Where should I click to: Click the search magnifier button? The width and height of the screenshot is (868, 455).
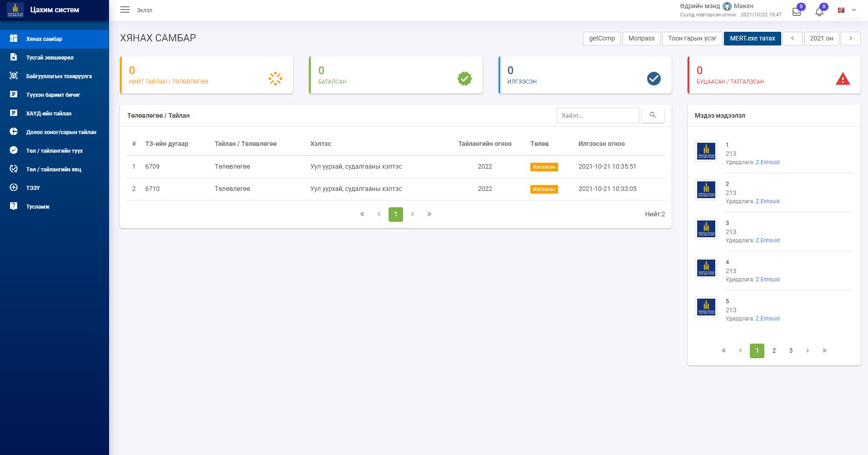point(653,115)
